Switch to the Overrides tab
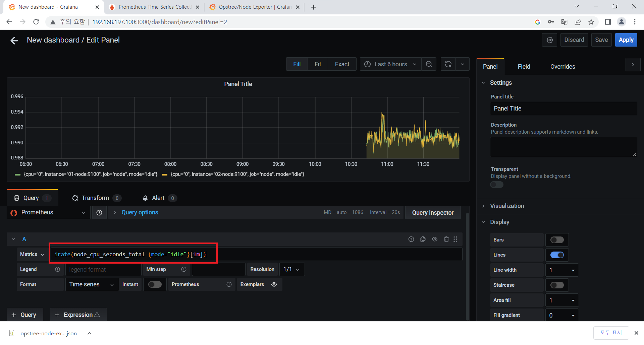The height and width of the screenshot is (345, 644). 562,67
